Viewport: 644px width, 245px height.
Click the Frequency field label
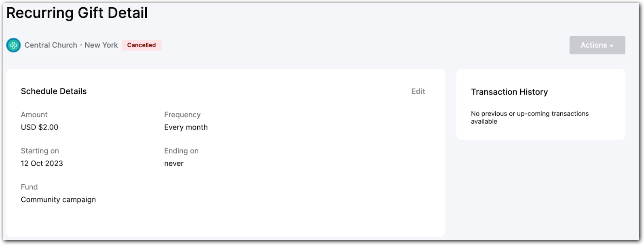click(182, 114)
